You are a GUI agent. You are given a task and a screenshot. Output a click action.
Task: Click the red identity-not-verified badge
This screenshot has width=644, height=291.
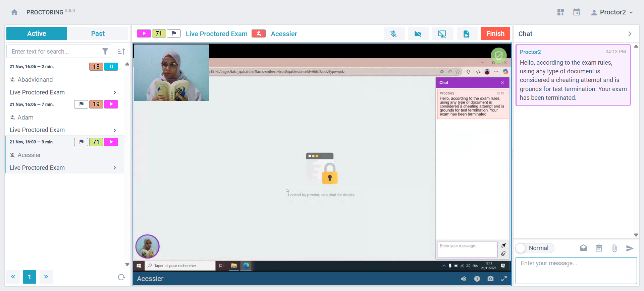pyautogui.click(x=259, y=33)
